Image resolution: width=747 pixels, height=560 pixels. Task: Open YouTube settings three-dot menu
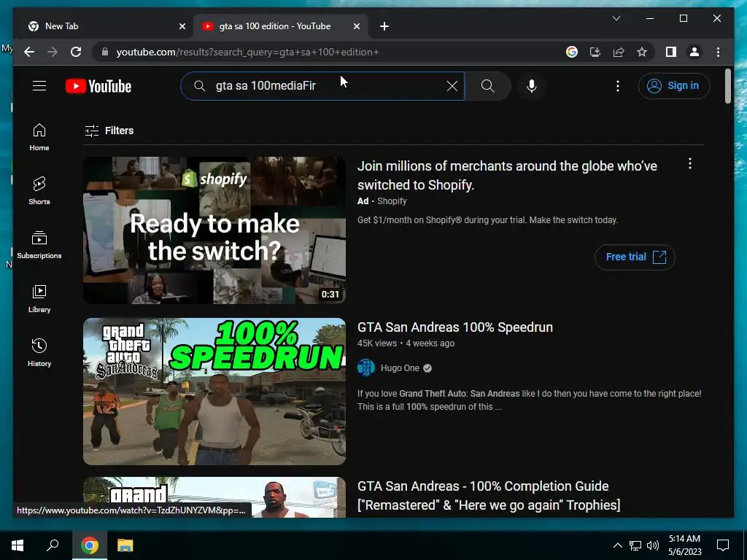coord(617,86)
